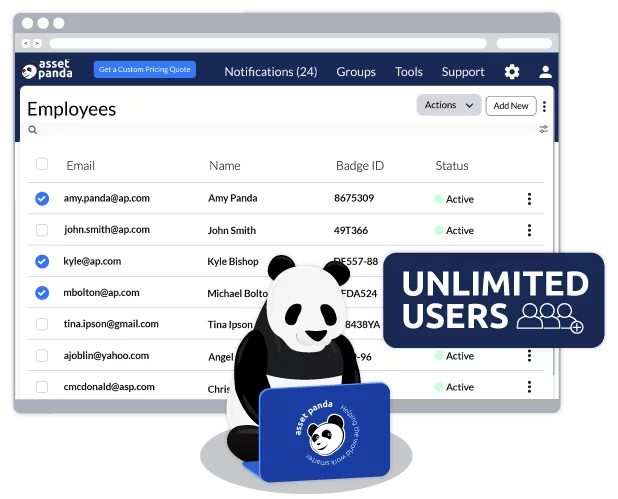The width and height of the screenshot is (618, 499).
Task: Click the John Smith name cell
Action: [232, 230]
